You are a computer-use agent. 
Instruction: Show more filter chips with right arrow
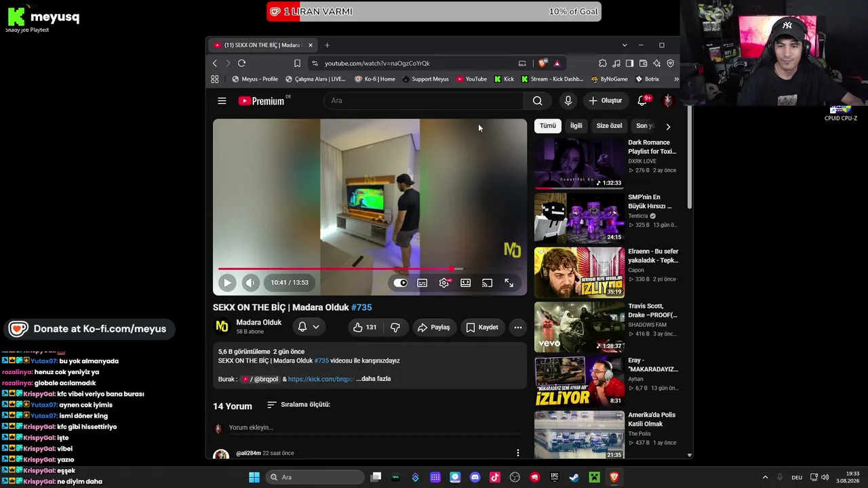[668, 126]
